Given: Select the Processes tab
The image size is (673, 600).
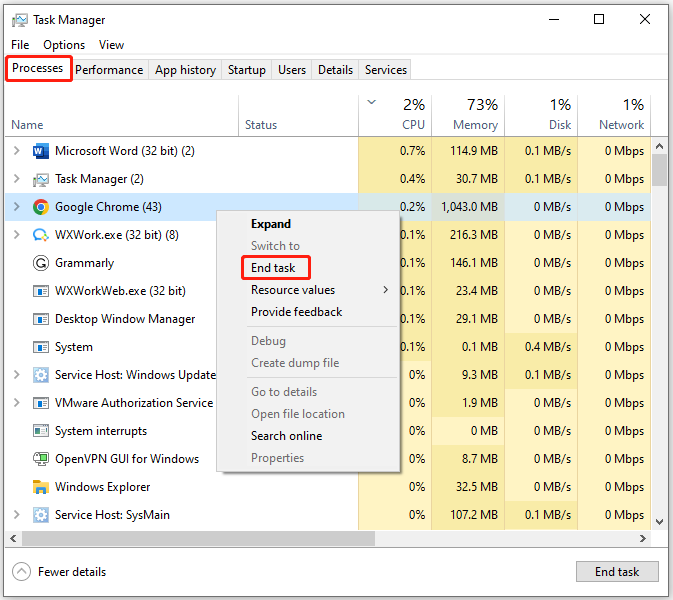Looking at the screenshot, I should pyautogui.click(x=38, y=68).
